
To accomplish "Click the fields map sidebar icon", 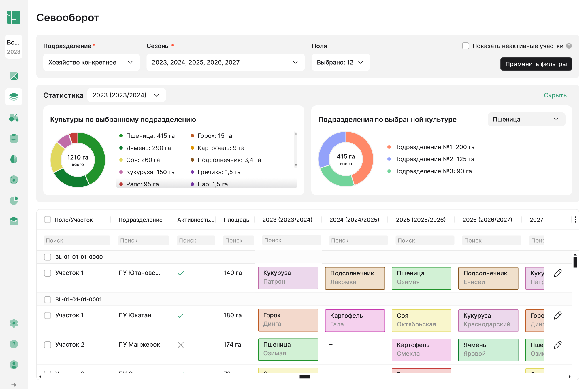I will tap(14, 76).
